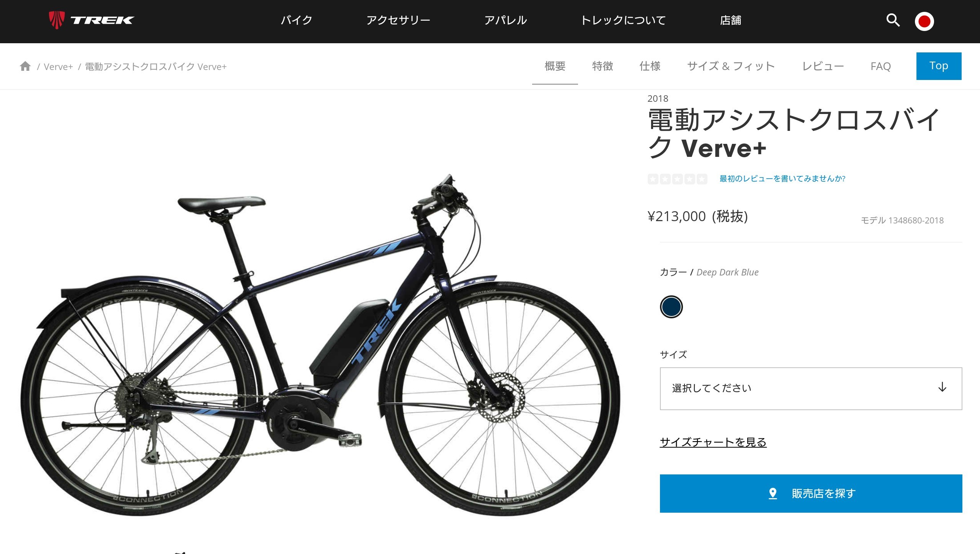Go to home via breadcrumb house icon
The width and height of the screenshot is (980, 554).
pyautogui.click(x=25, y=66)
